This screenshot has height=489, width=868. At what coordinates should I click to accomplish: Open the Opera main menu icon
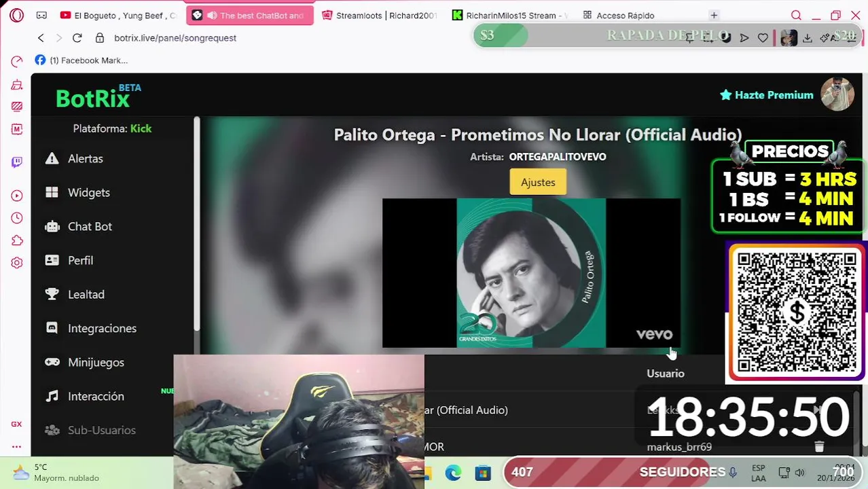(x=16, y=15)
